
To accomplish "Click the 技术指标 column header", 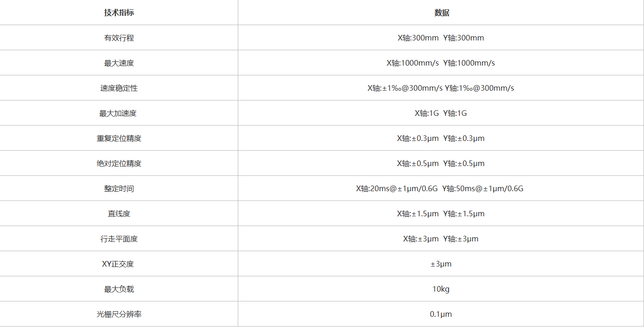I will [119, 13].
